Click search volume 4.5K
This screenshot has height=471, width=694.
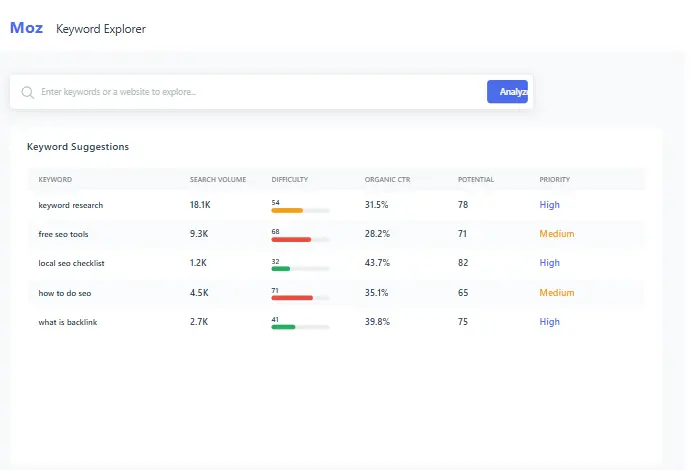click(199, 293)
